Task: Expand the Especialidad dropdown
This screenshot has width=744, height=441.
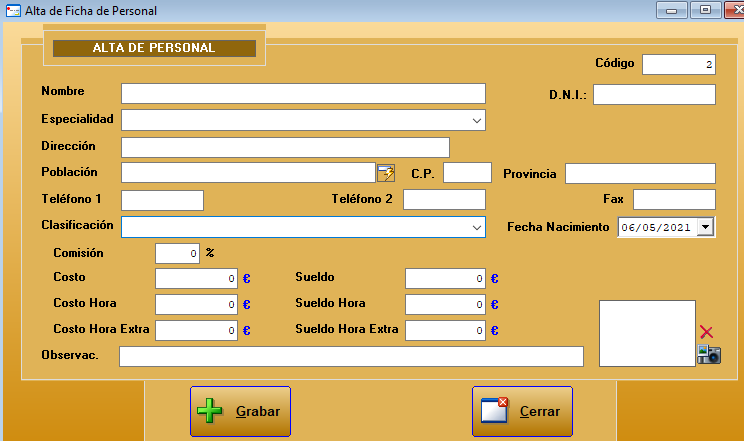Action: pyautogui.click(x=477, y=121)
